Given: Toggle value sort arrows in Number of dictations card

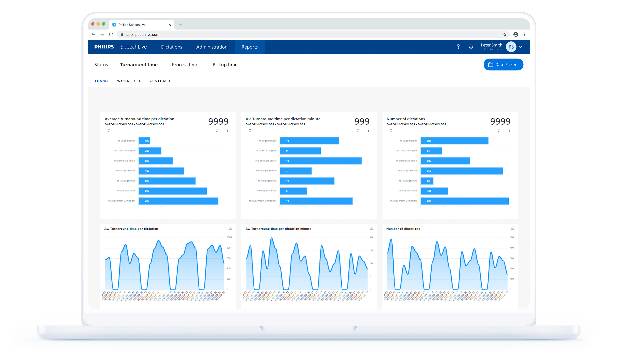Looking at the screenshot, I should (498, 130).
